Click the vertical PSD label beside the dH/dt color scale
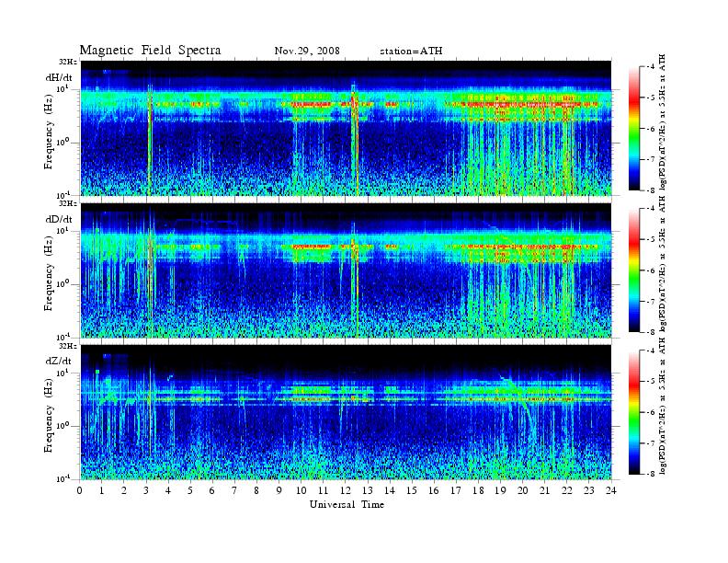The height and width of the screenshot is (563, 728). tap(663, 121)
